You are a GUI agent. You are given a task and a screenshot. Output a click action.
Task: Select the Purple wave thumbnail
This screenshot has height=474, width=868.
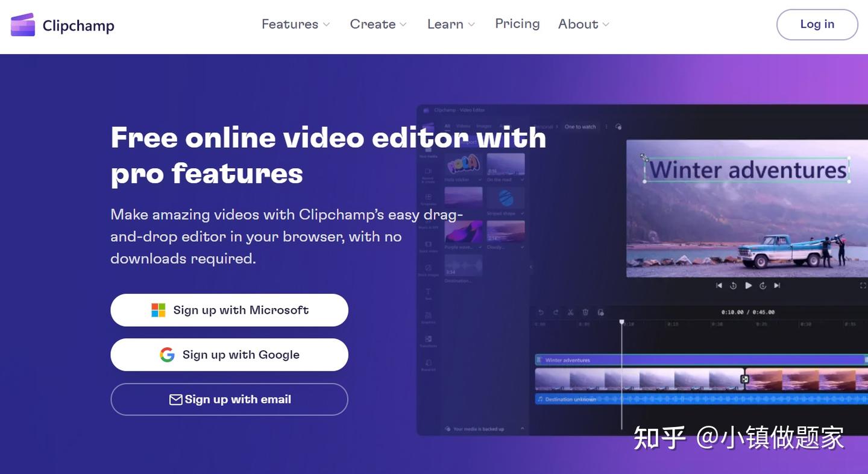pyautogui.click(x=463, y=232)
